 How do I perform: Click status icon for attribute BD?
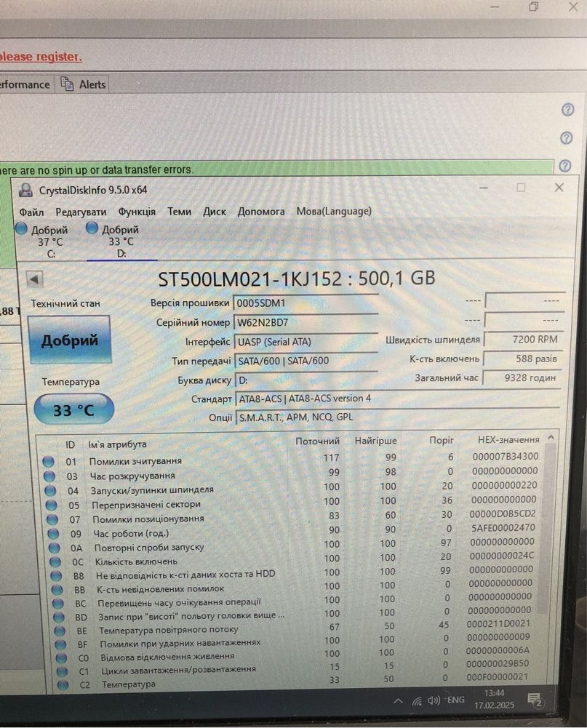[x=59, y=617]
